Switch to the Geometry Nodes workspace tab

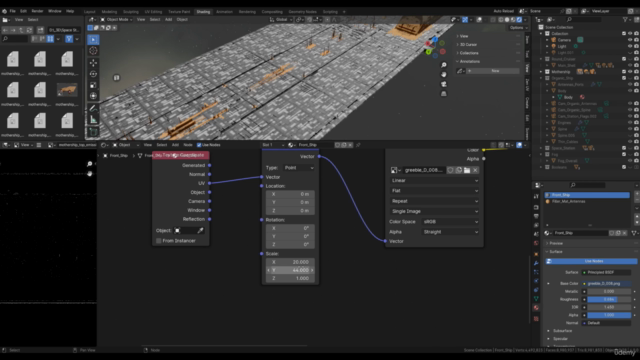coord(302,11)
